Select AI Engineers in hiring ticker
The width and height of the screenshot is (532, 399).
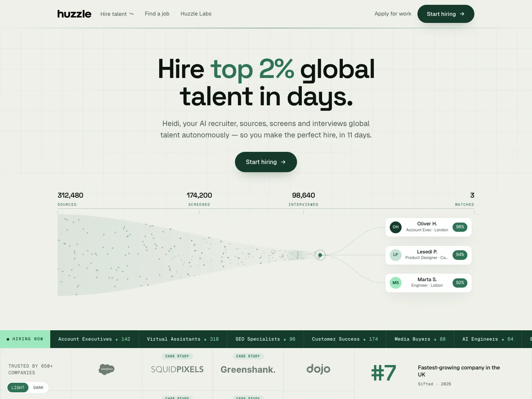pos(488,339)
